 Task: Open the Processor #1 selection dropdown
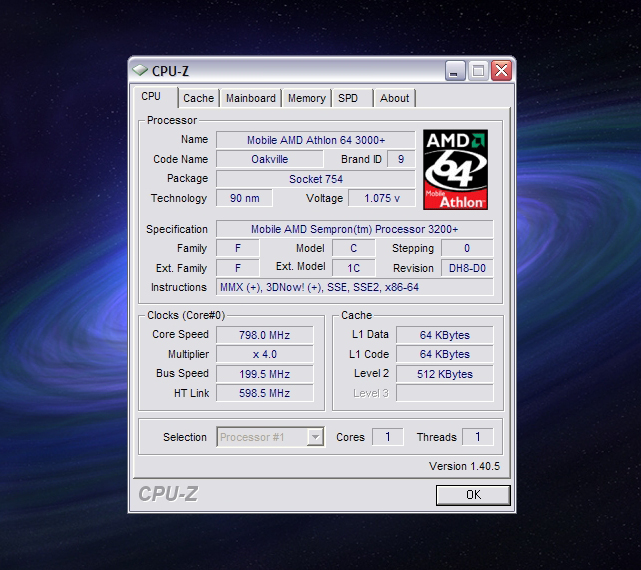pyautogui.click(x=270, y=437)
